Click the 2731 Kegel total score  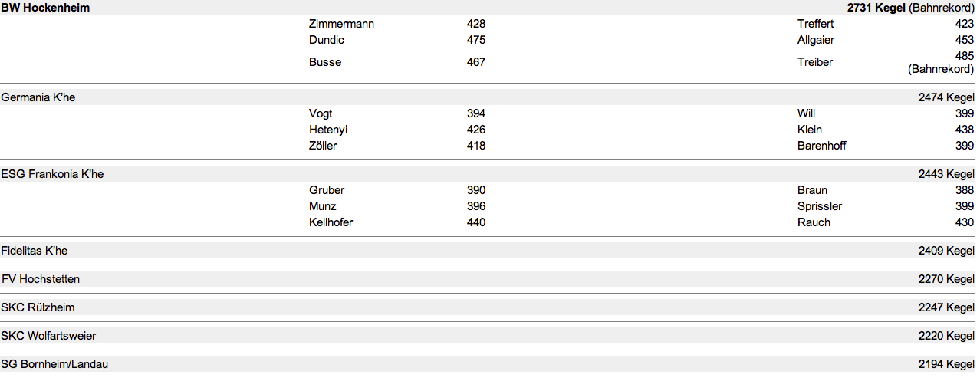(x=876, y=8)
